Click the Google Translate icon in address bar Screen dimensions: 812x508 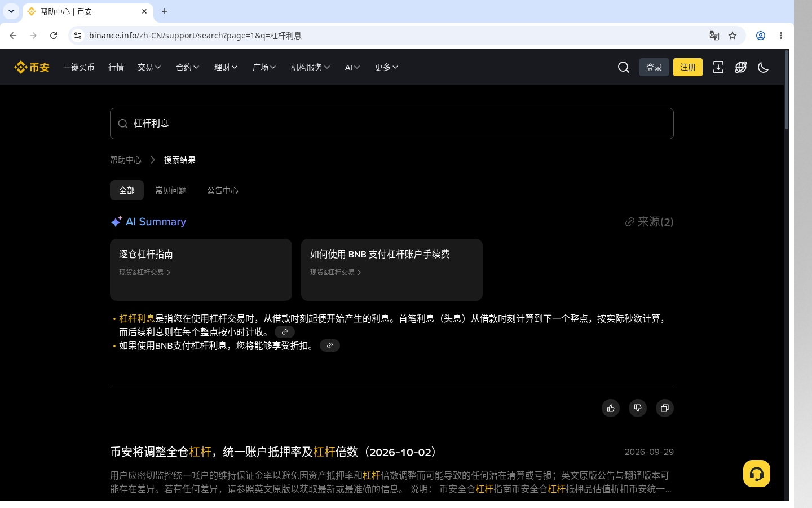tap(714, 36)
